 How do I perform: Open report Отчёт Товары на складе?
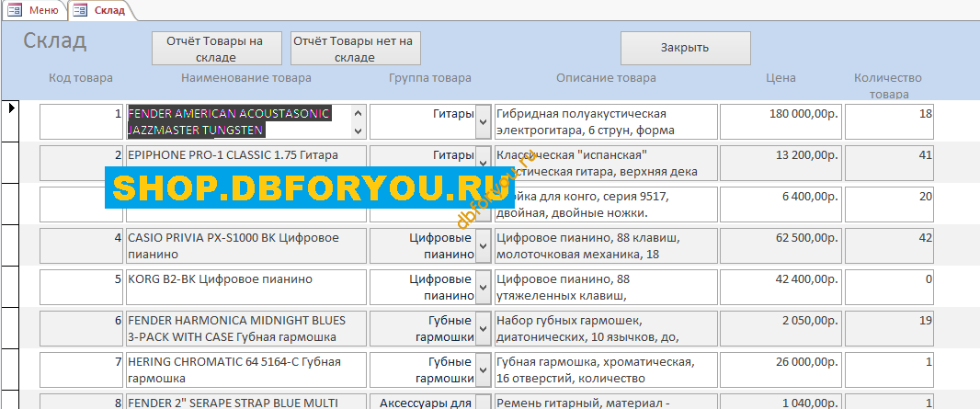coord(216,49)
